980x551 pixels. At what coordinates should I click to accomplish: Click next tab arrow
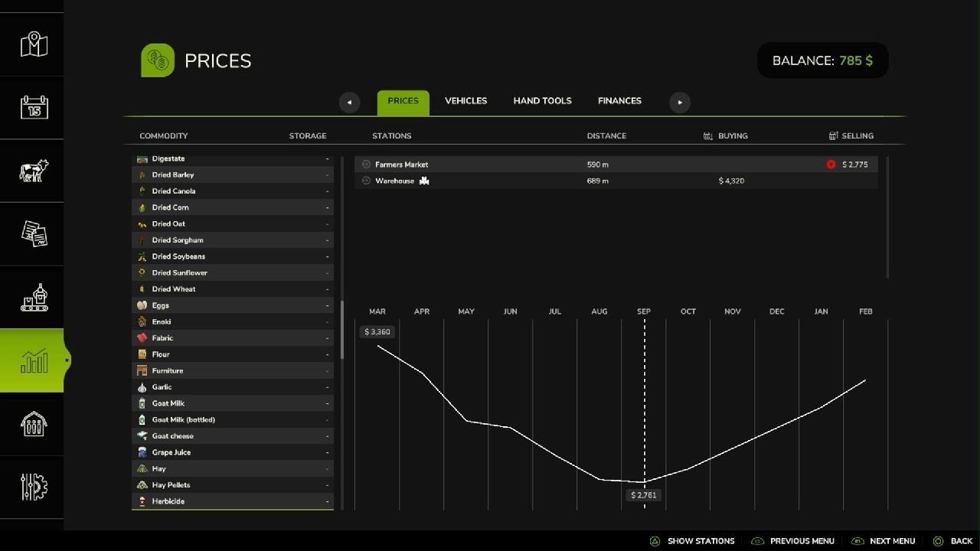tap(680, 102)
